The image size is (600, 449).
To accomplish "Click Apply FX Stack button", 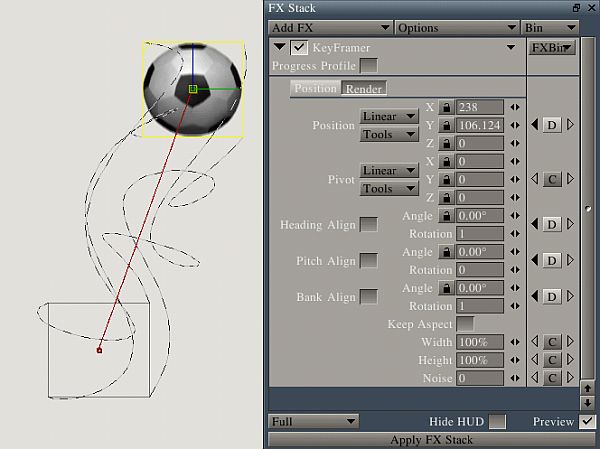I will (432, 440).
